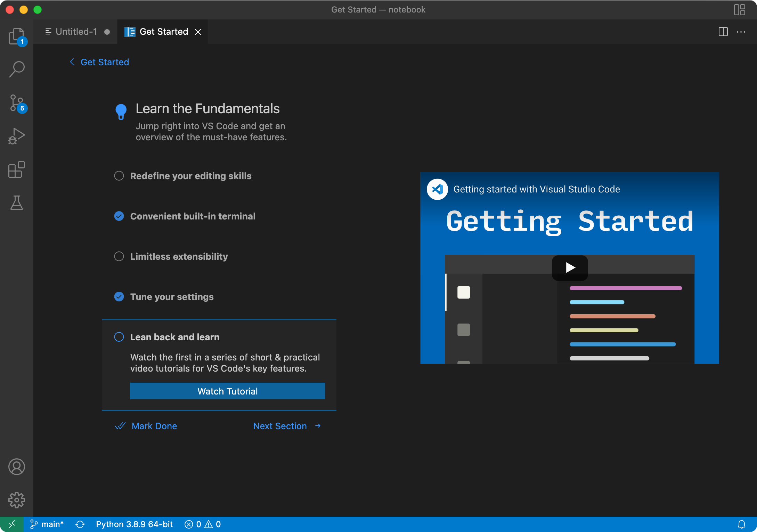Click the Watch Tutorial button
The width and height of the screenshot is (757, 532).
click(x=228, y=391)
